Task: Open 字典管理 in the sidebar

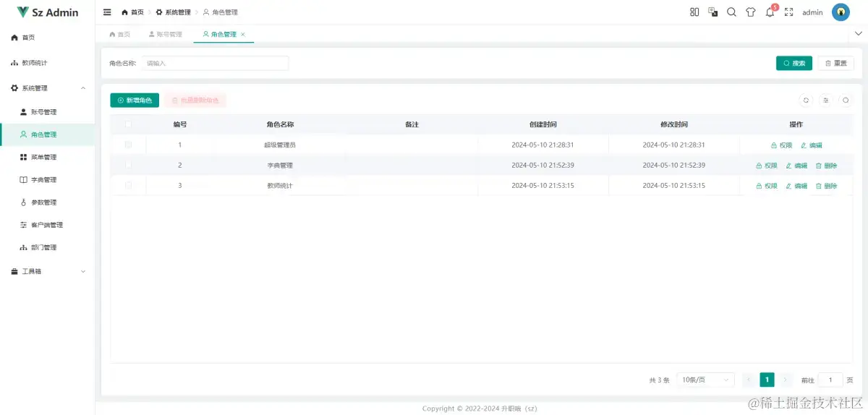Action: point(47,179)
